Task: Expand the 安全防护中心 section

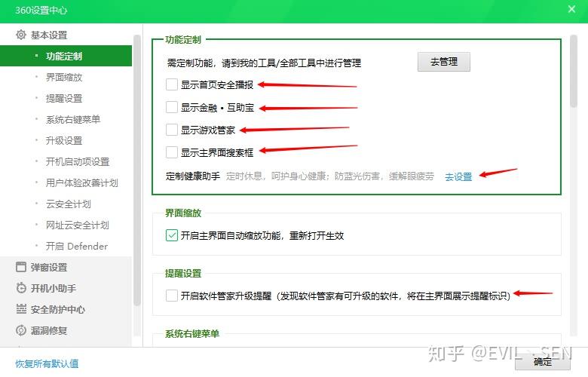Action: point(58,309)
